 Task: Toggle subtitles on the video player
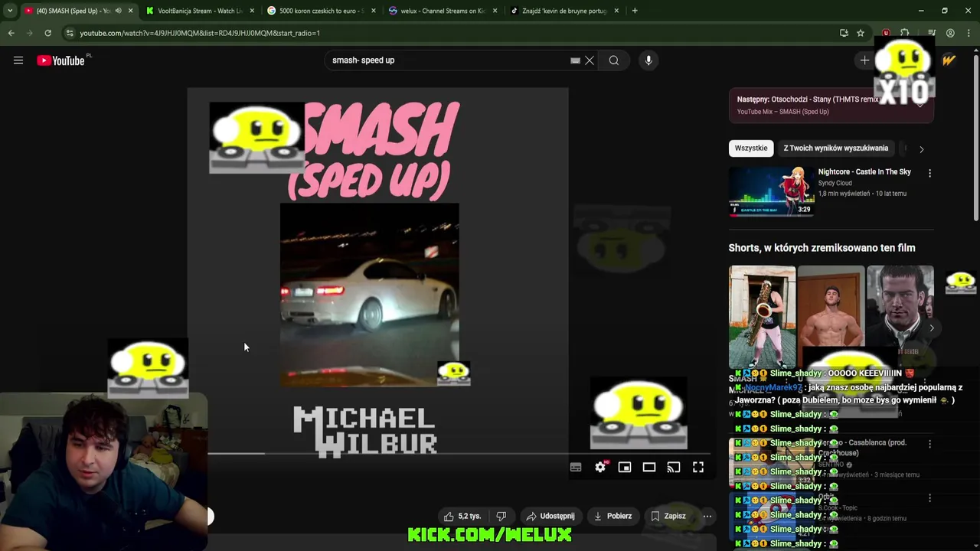[x=576, y=468]
